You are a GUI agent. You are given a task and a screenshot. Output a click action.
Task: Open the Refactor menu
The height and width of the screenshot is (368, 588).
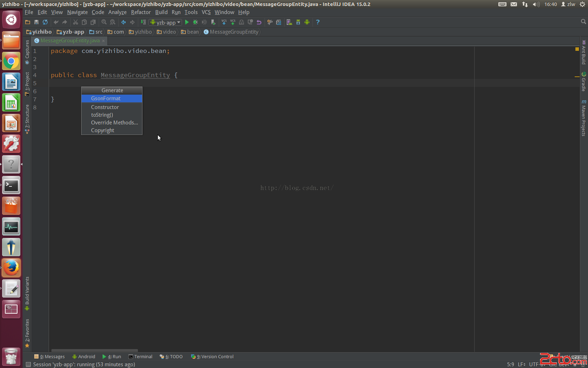141,12
